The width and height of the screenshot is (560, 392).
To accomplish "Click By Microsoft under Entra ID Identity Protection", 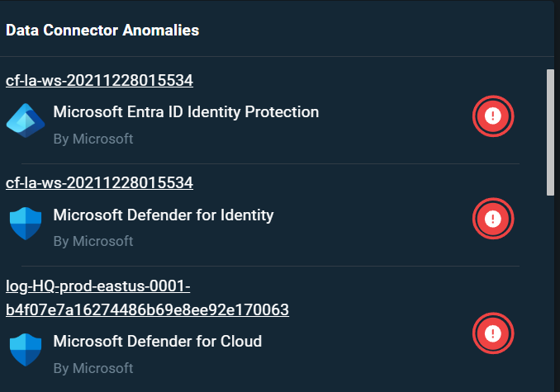I will point(93,139).
